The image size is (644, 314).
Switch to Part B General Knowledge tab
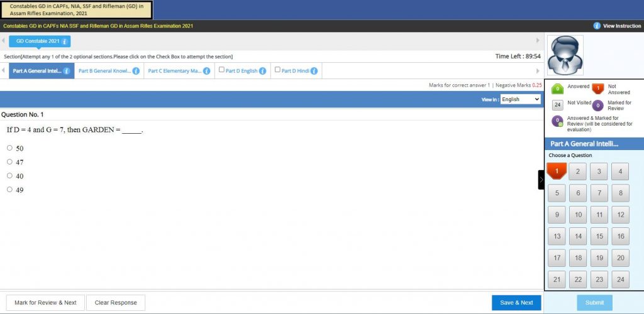point(104,71)
